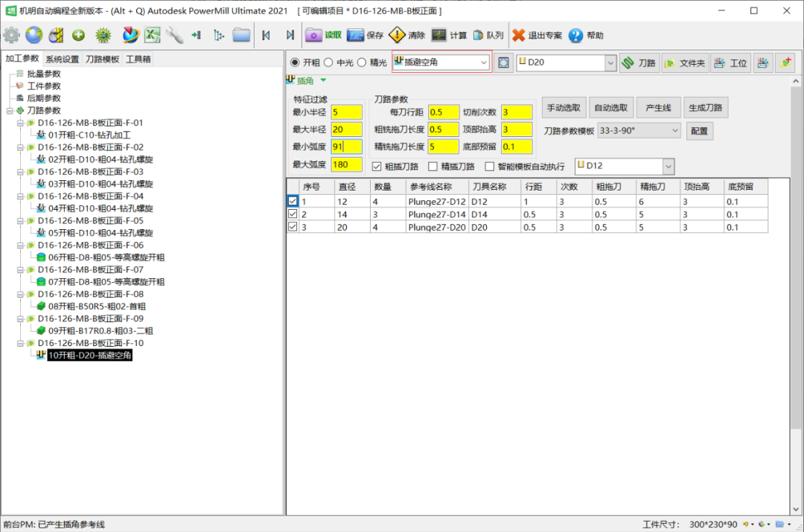This screenshot has height=532, width=804.
Task: Click the wrench tool icon
Action: coord(174,35)
